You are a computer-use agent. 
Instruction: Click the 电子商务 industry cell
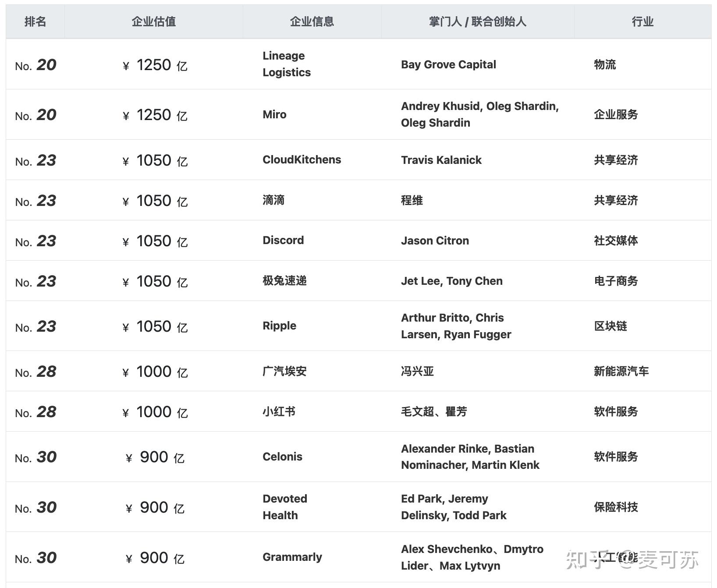[x=616, y=281]
